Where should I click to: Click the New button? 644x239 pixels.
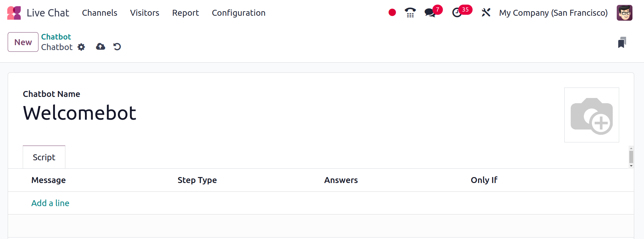point(23,42)
